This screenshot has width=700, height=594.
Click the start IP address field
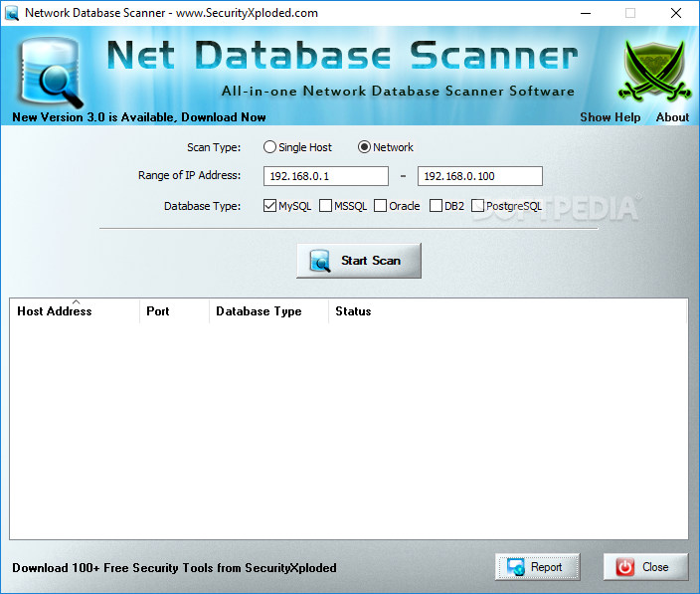tap(326, 176)
